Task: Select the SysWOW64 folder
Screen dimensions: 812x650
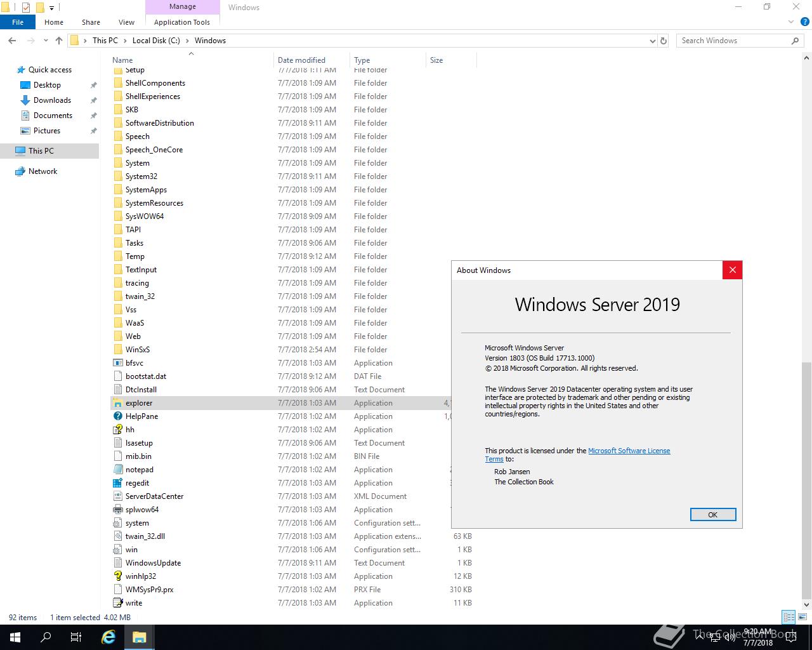Action: point(145,216)
